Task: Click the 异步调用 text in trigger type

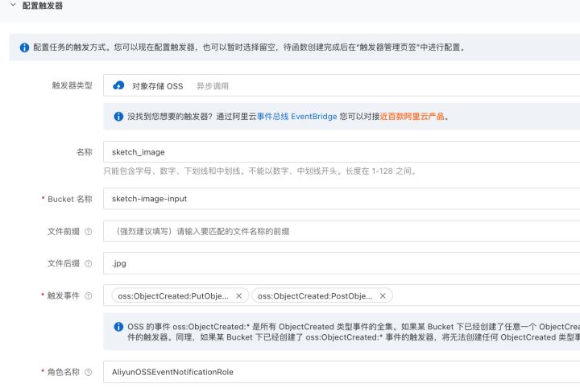Action: (x=213, y=86)
